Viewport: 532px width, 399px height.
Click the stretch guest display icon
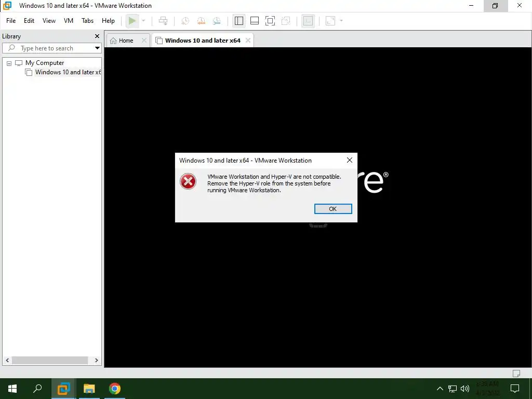pyautogui.click(x=330, y=21)
